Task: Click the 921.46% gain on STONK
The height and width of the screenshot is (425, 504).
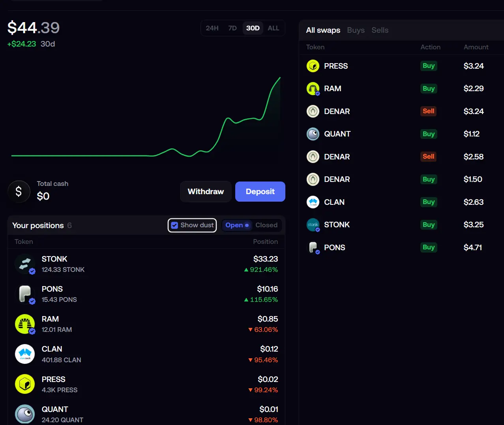Action: coord(261,270)
